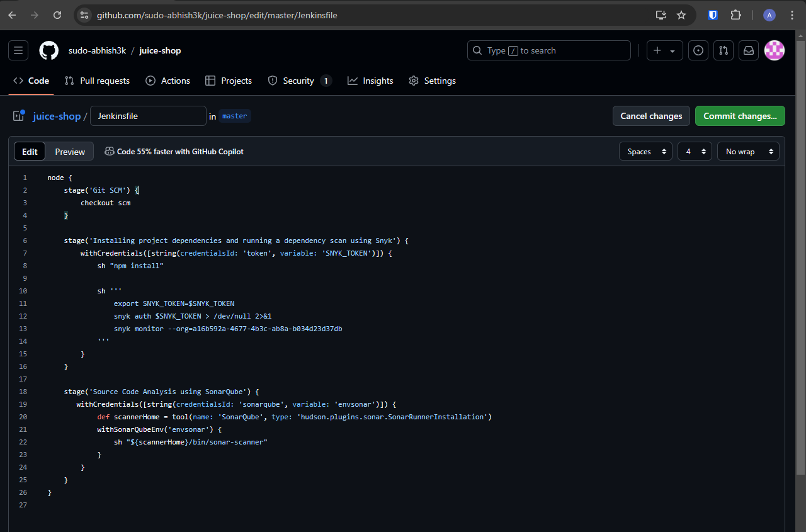Click the browser forward arrow
Screen dimensions: 806x532
click(35, 15)
